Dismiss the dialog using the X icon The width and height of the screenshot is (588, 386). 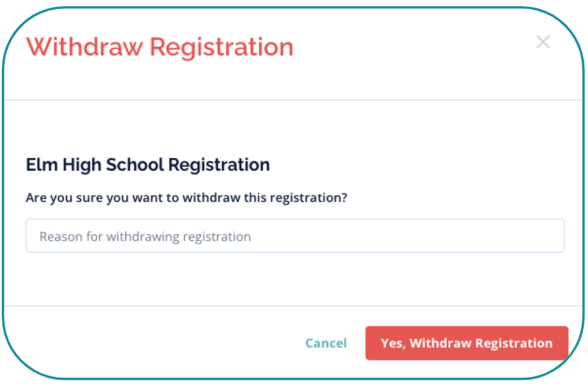(542, 42)
